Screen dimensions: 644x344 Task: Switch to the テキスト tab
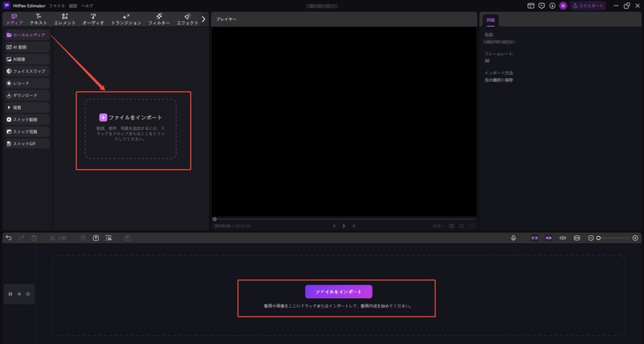coord(38,19)
